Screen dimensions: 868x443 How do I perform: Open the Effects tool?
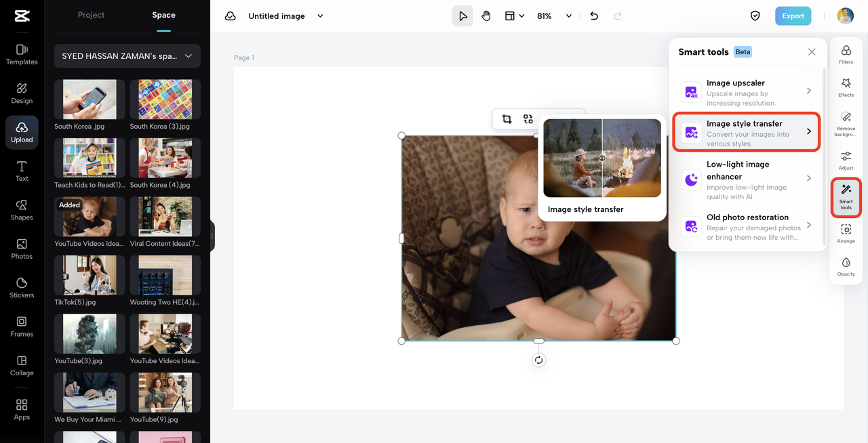tap(846, 87)
